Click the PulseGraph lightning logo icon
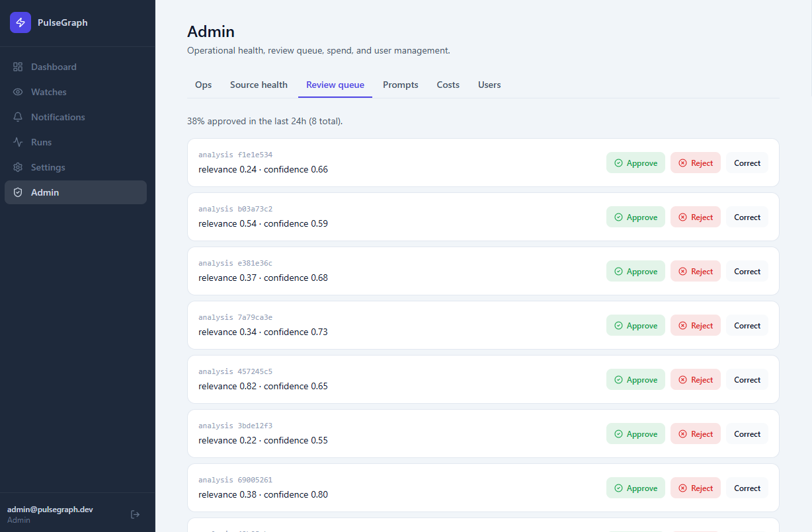 [x=20, y=22]
